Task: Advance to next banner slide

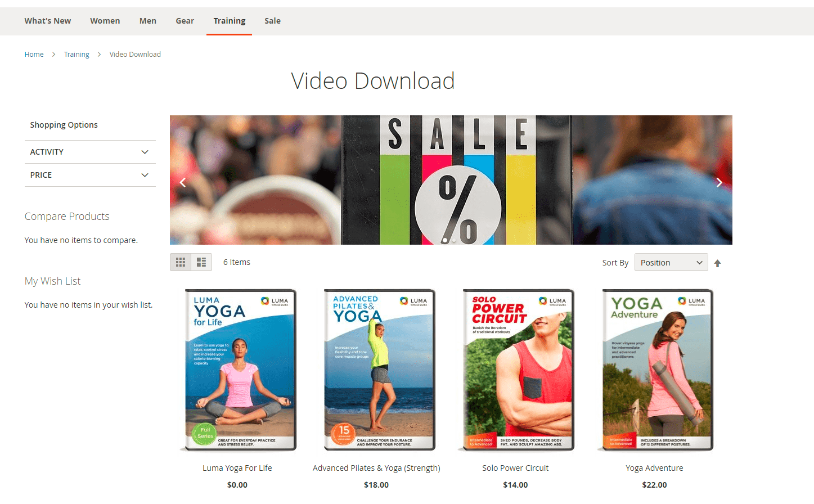Action: pyautogui.click(x=719, y=182)
